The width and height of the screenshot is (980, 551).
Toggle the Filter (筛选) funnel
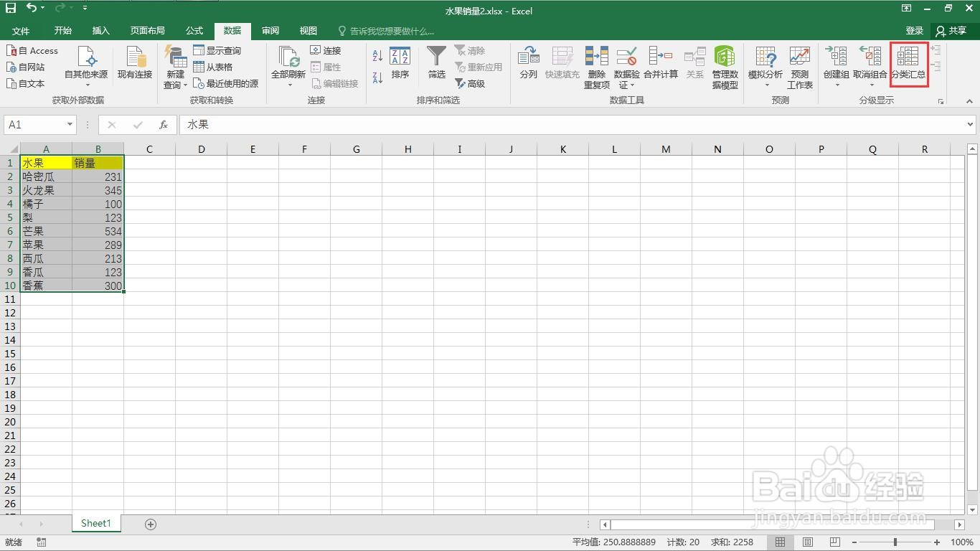[437, 63]
